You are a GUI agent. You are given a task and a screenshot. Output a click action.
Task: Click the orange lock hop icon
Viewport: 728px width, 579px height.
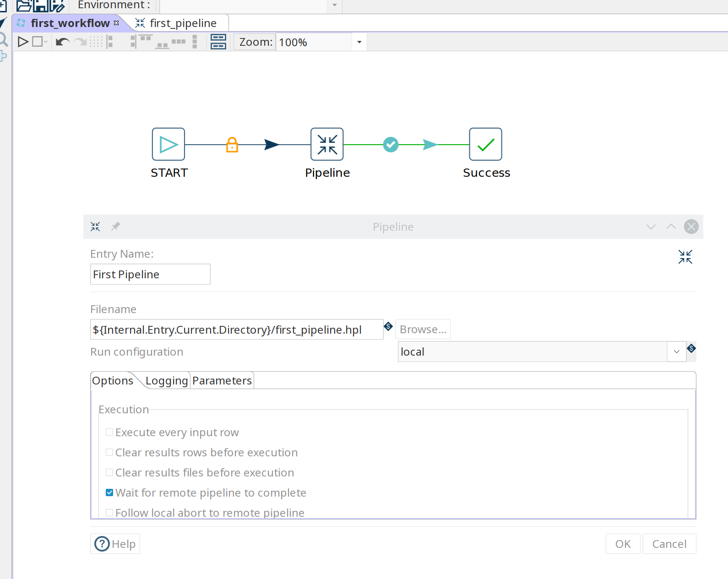(x=232, y=145)
